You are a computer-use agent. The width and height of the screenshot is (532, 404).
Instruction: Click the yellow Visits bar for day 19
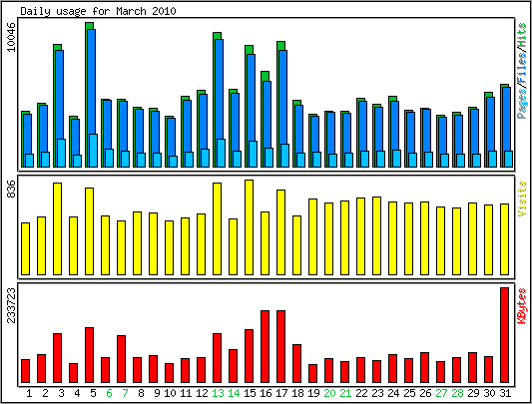[312, 236]
